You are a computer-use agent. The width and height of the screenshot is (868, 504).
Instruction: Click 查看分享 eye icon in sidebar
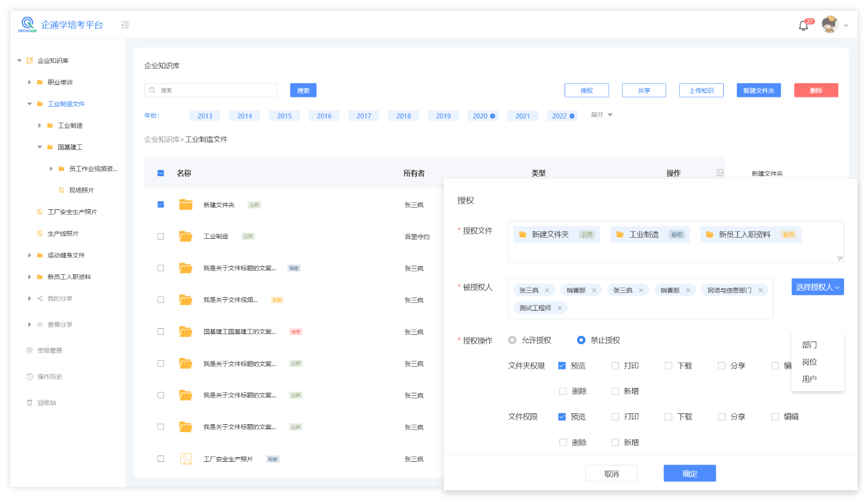[40, 324]
